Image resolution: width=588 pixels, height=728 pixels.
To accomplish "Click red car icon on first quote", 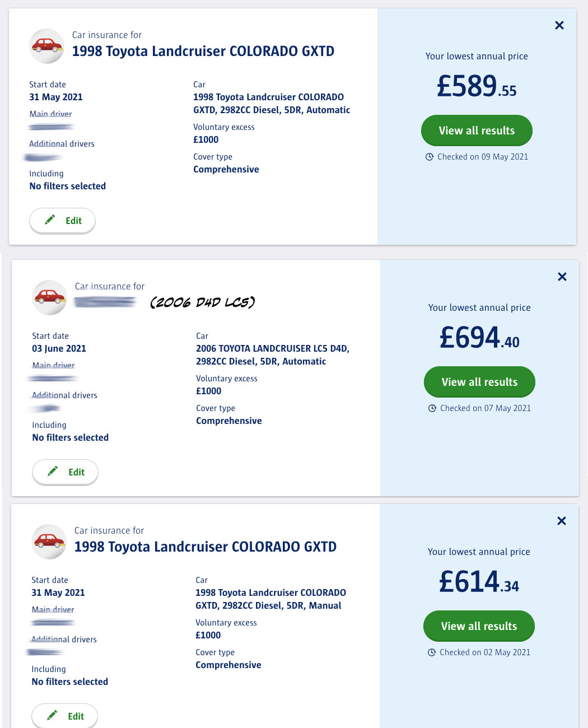I will [47, 46].
